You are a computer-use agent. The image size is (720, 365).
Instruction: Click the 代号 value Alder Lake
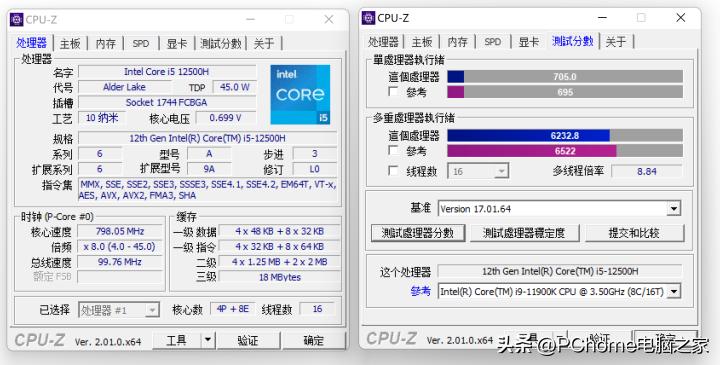[124, 87]
